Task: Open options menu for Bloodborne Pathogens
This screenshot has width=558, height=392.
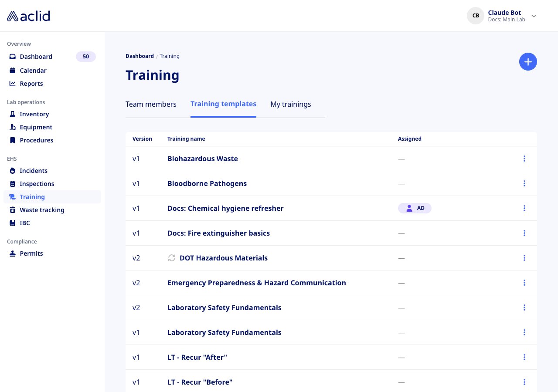Action: 524,183
